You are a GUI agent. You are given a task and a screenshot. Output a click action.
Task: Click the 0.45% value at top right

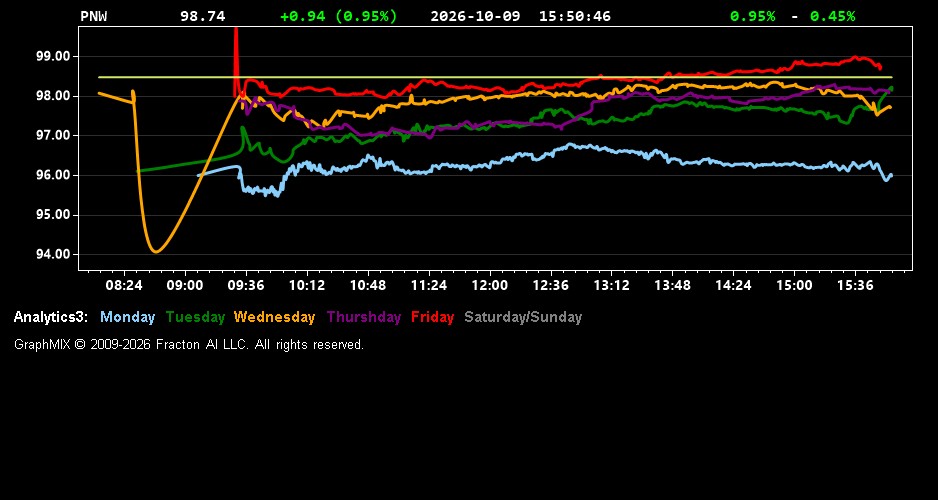coord(832,16)
